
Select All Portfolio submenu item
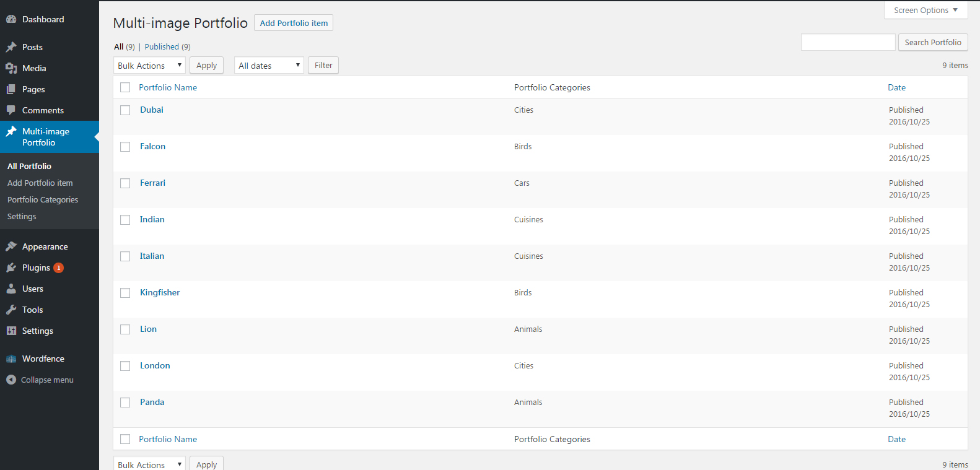[x=29, y=166]
